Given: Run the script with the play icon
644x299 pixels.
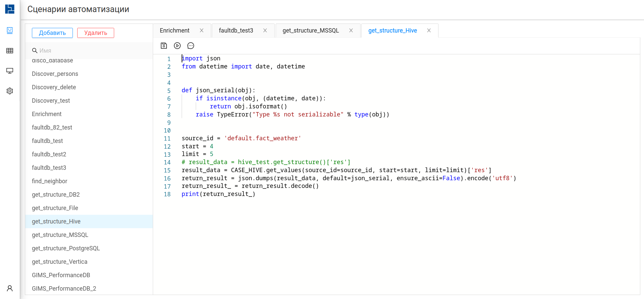Looking at the screenshot, I should (177, 46).
